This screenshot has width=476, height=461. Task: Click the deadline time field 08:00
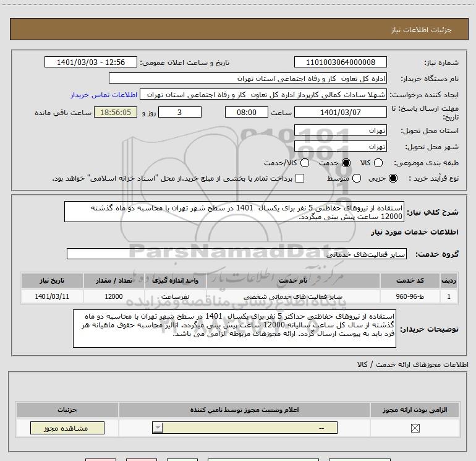tap(247, 113)
